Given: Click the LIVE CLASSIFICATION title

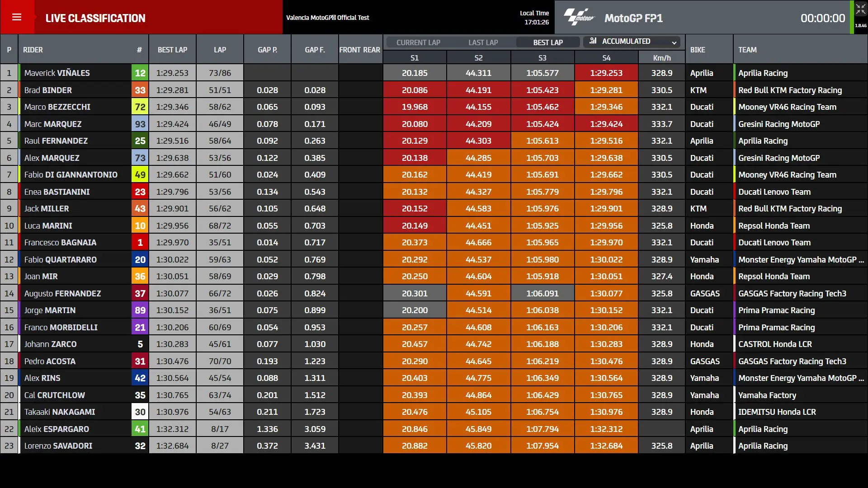Looking at the screenshot, I should click(x=95, y=18).
